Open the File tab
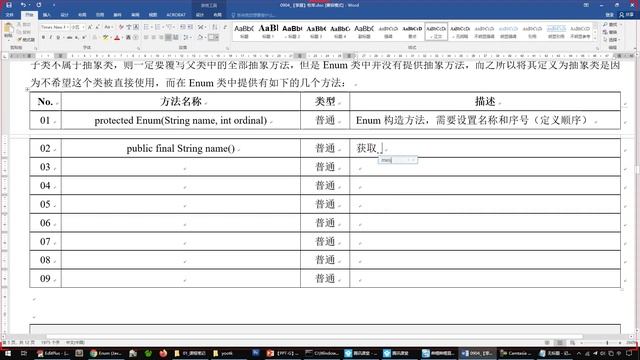Image resolution: width=640 pixels, height=360 pixels. [x=9, y=15]
